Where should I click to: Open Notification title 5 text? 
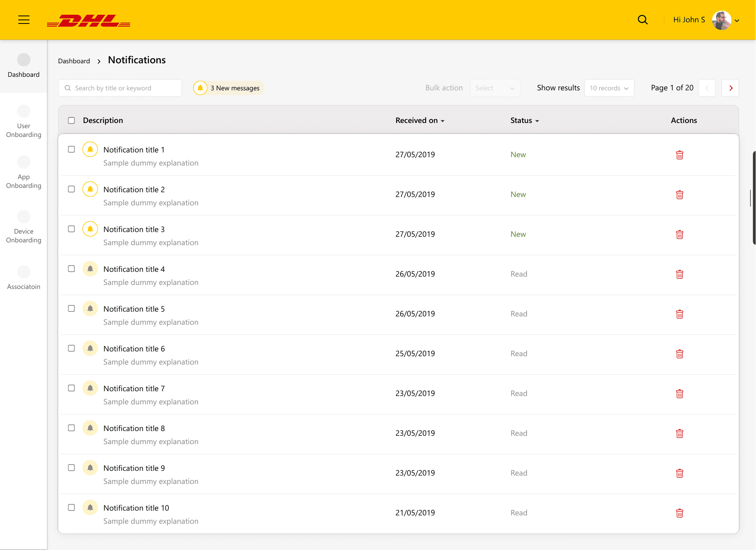tap(134, 309)
